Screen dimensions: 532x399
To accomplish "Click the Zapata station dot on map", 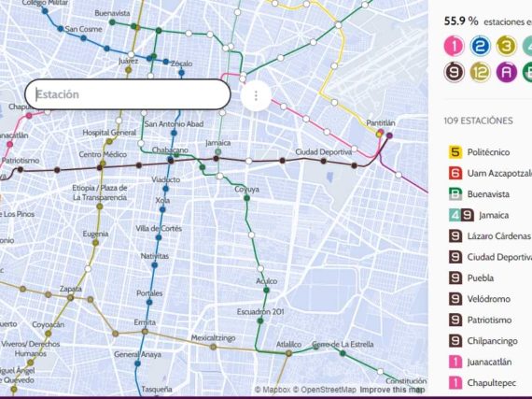I will 70,298.
